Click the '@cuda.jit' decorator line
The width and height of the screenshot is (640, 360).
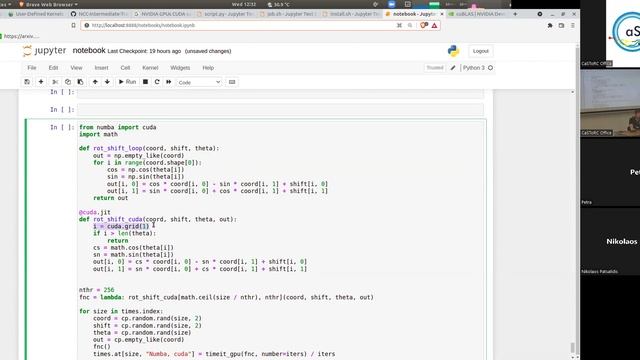tap(94, 212)
